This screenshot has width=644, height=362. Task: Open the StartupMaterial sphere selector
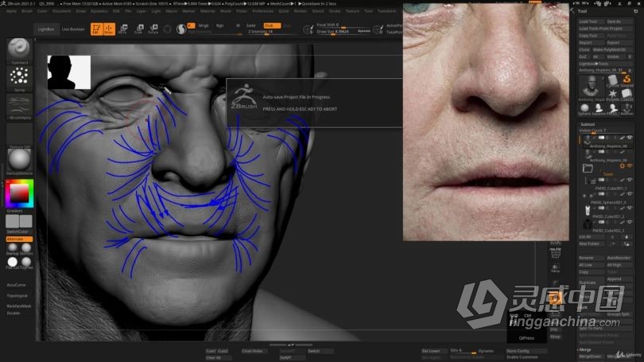coord(19,162)
